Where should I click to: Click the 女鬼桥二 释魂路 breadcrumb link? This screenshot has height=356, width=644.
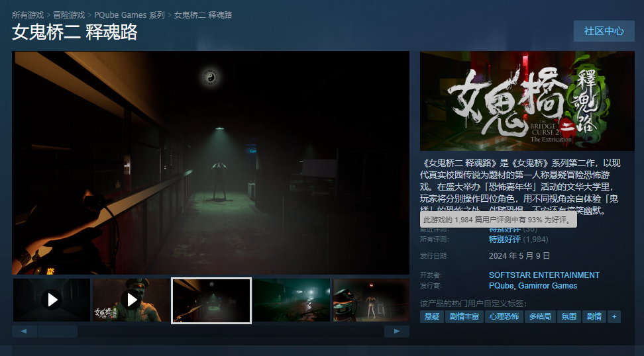203,15
